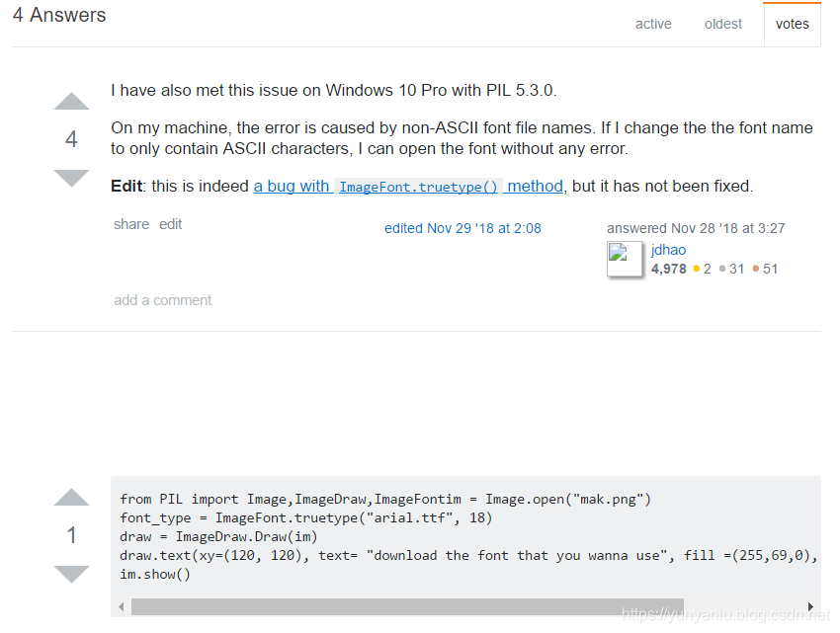This screenshot has width=840, height=633.
Task: Upvote the answer by jdhao
Action: [71, 102]
